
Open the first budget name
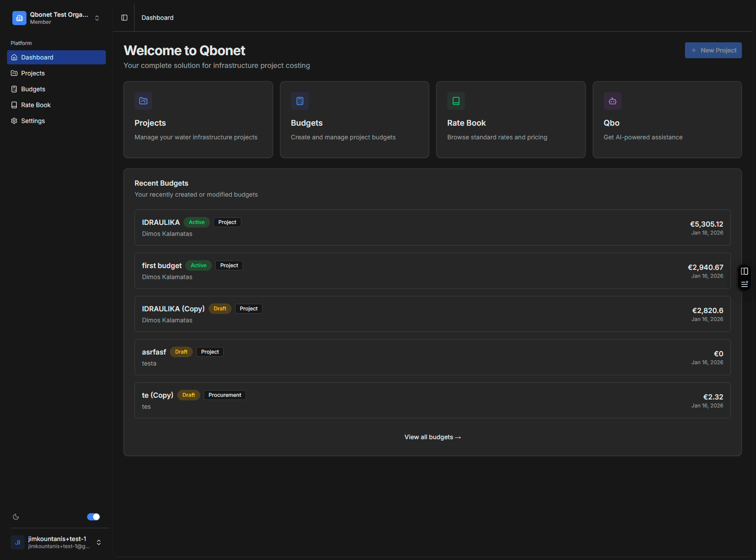coord(162,265)
